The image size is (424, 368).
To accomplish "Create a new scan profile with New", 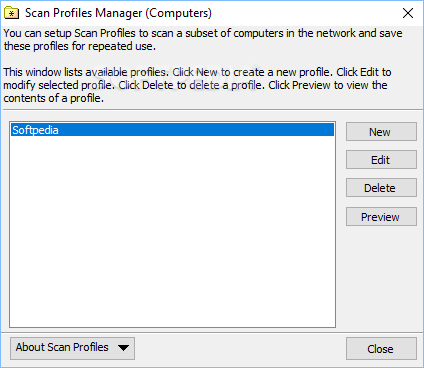I will [381, 132].
